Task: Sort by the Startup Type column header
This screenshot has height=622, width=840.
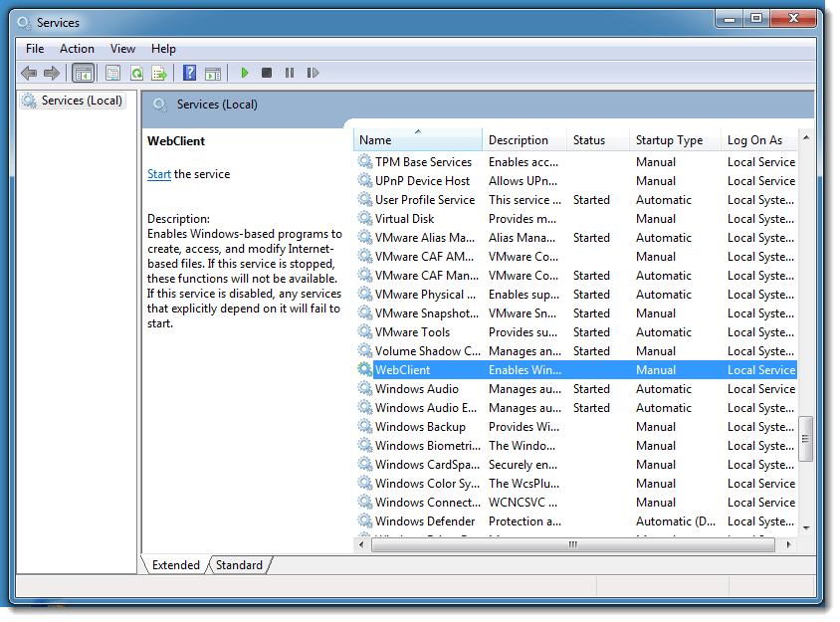Action: click(669, 140)
